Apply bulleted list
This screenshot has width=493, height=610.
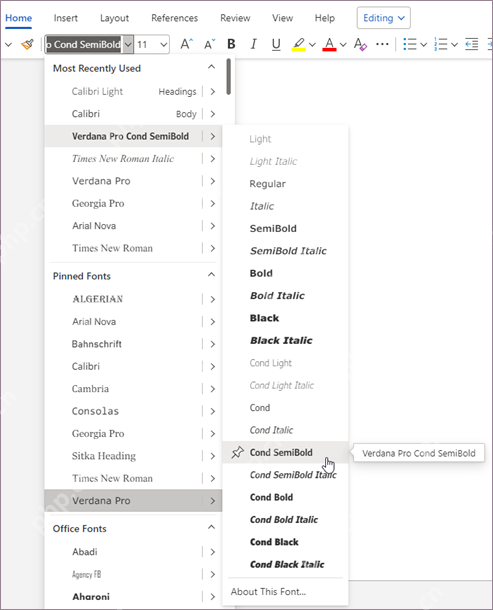(410, 44)
